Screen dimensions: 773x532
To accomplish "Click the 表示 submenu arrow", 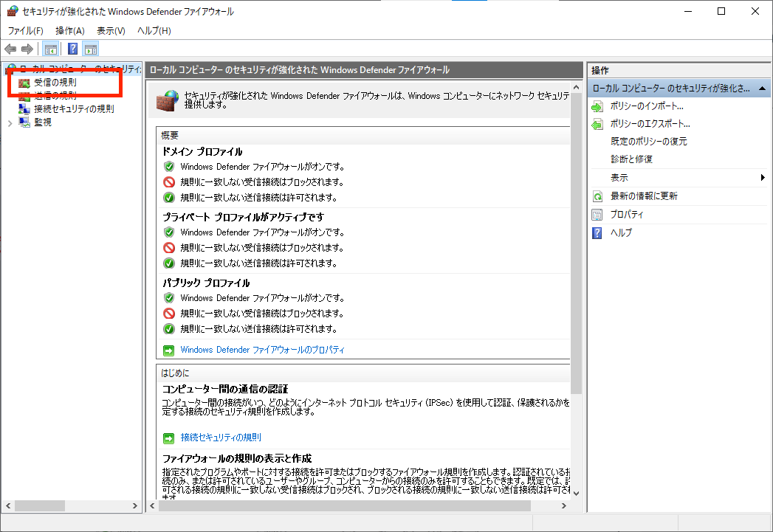I will 763,177.
